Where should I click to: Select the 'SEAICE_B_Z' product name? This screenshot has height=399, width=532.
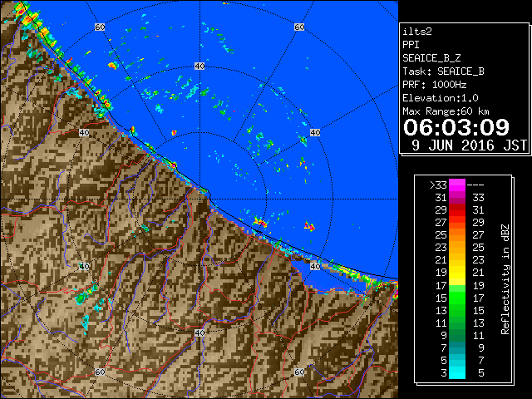(431, 58)
